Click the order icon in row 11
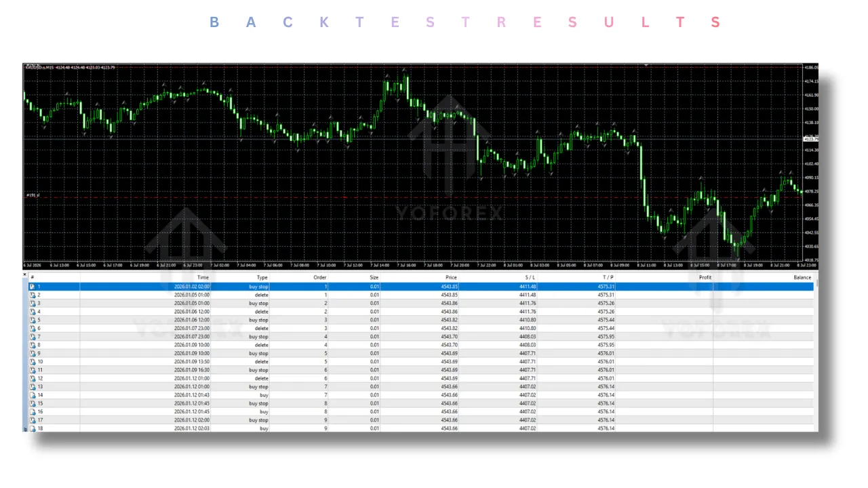868x488 pixels. pos(32,370)
